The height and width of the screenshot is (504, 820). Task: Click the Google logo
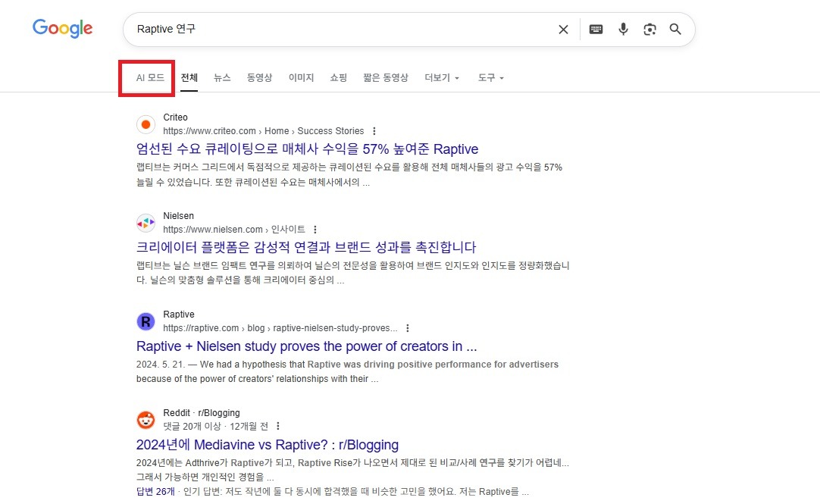(x=62, y=28)
